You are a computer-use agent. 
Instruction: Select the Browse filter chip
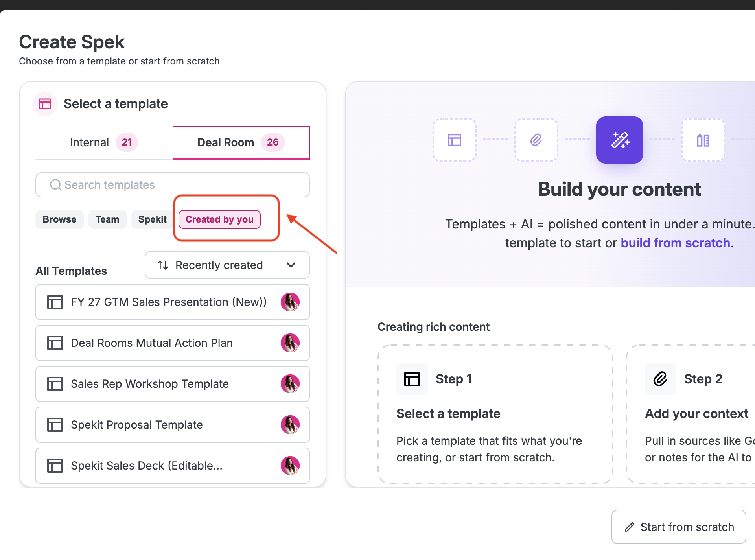click(59, 219)
